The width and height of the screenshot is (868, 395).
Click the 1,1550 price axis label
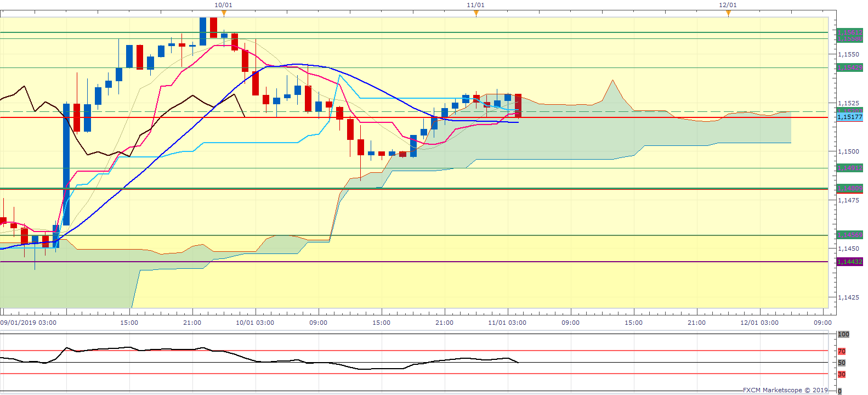pos(848,54)
